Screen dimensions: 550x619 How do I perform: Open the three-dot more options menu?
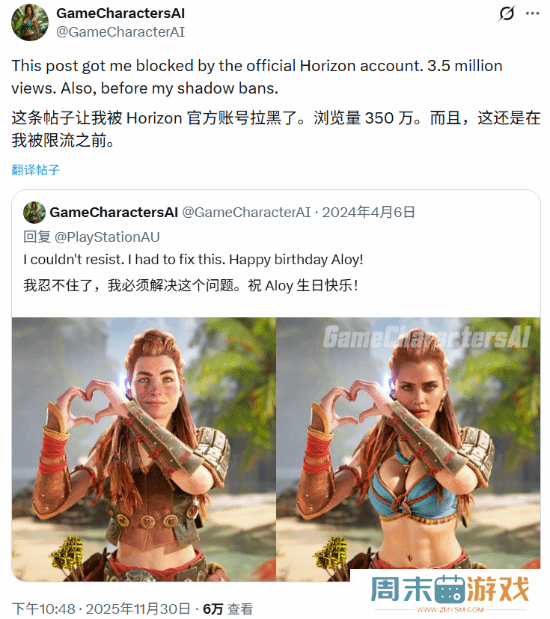[532, 13]
